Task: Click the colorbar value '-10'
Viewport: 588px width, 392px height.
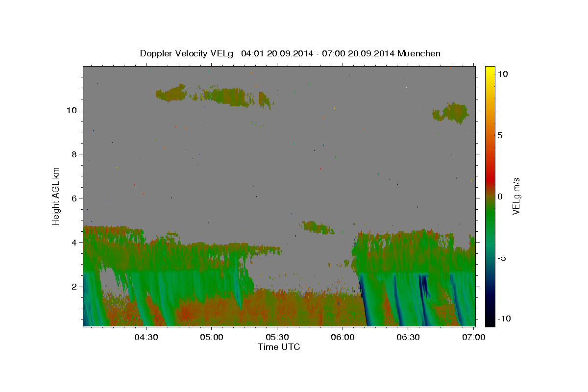Action: (503, 318)
